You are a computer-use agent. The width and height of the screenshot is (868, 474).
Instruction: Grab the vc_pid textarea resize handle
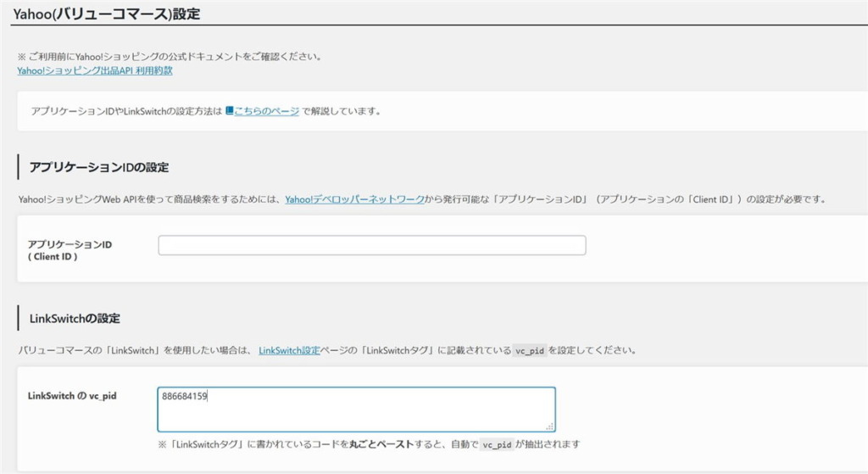click(x=549, y=427)
